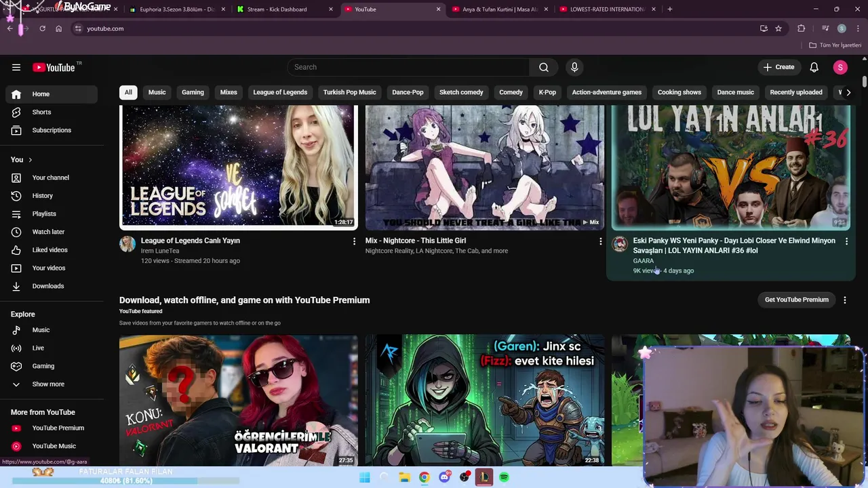Screen dimensions: 868x488
Task: Select the League of Legends filter chip
Action: tap(280, 92)
